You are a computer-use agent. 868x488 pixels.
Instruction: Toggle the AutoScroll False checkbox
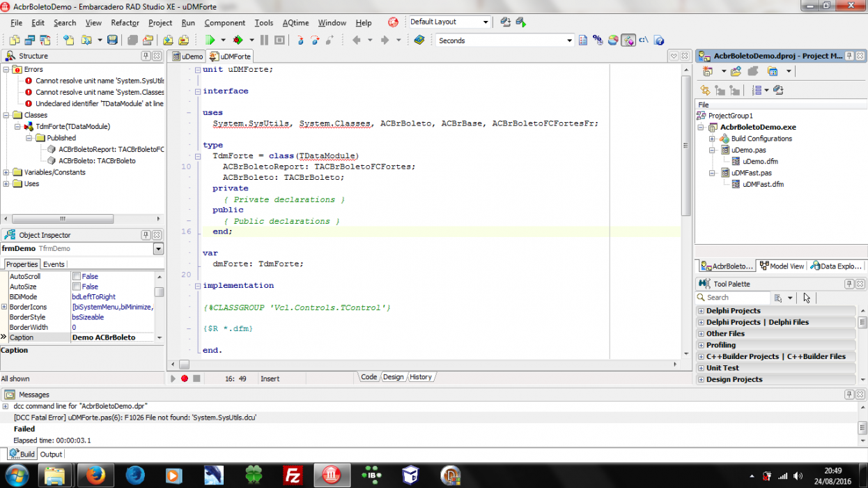(77, 276)
